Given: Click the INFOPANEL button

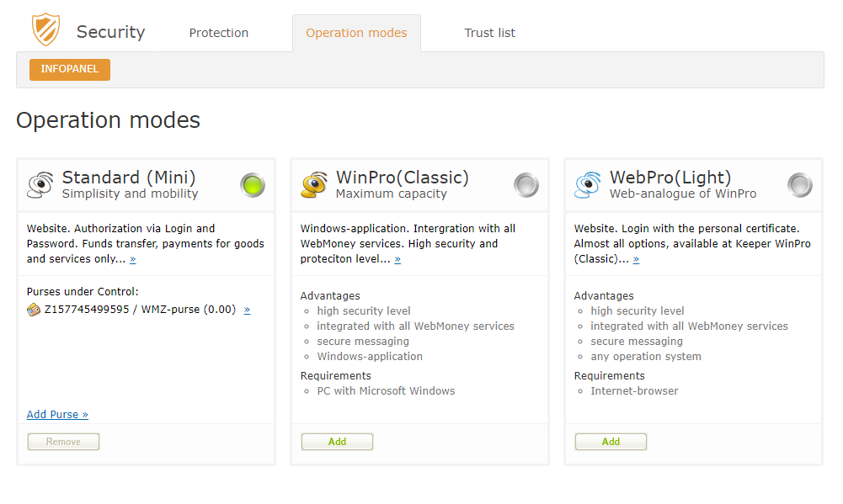Looking at the screenshot, I should click(70, 69).
